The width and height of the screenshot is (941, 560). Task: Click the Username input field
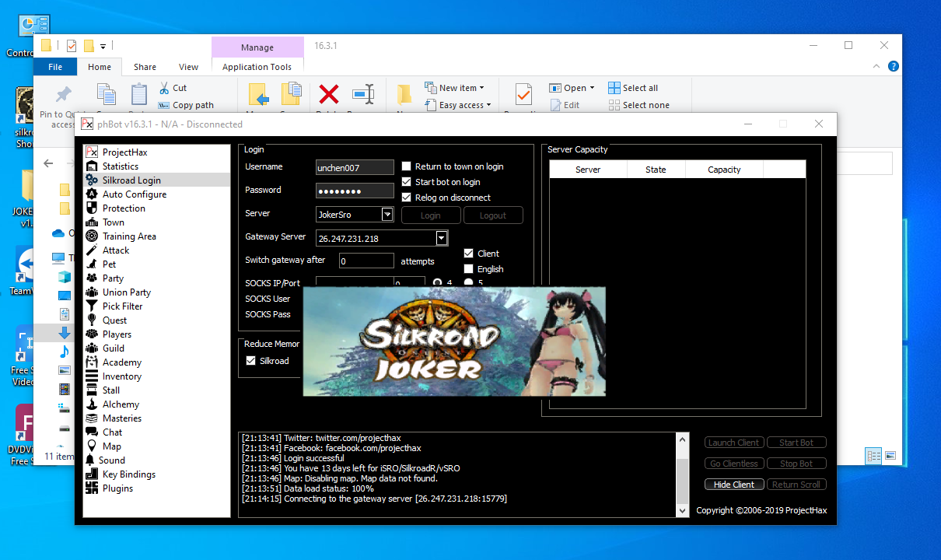tap(355, 167)
